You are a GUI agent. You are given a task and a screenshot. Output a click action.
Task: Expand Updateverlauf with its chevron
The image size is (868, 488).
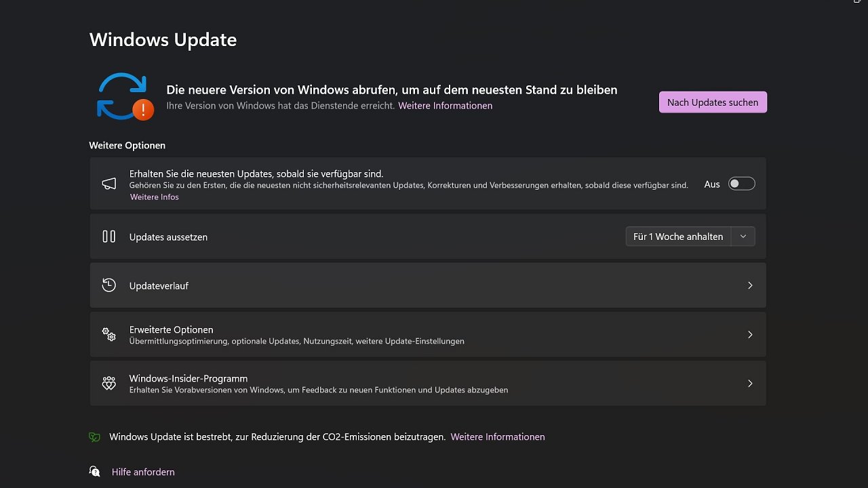click(x=750, y=285)
